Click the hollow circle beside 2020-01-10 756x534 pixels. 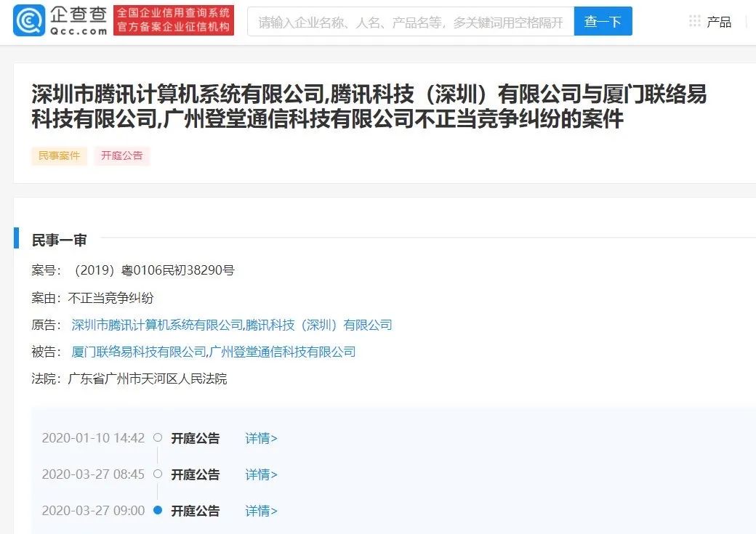[157, 437]
